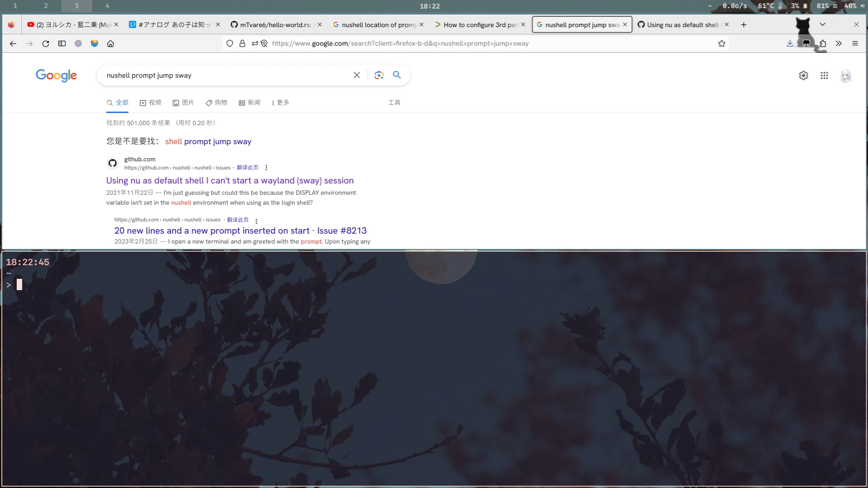This screenshot has width=868, height=488.
Task: Expand the list all tabs dropdown
Action: point(822,24)
